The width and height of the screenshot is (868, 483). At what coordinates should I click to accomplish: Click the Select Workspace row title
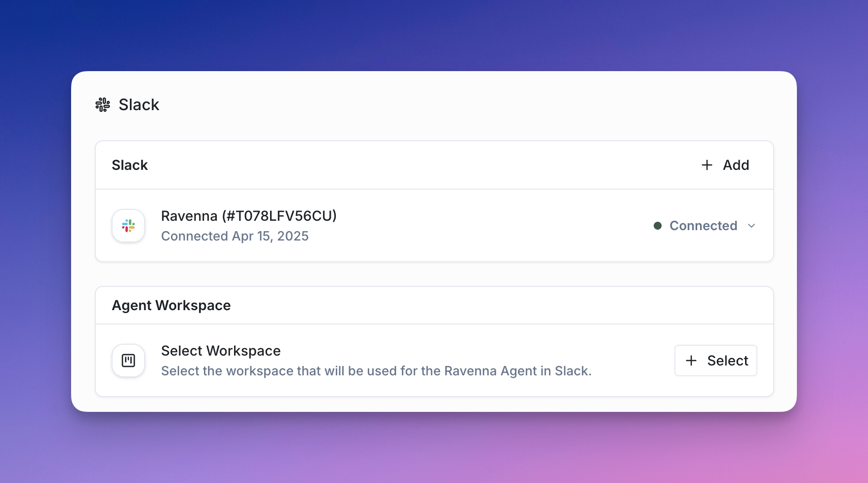pos(221,351)
